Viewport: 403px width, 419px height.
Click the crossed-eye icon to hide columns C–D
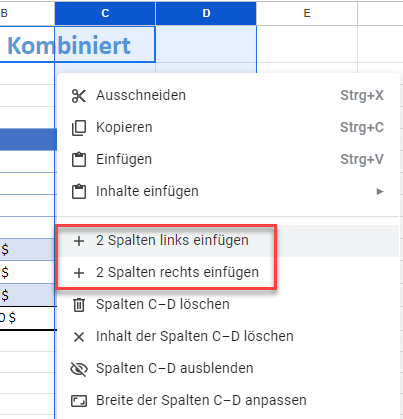point(79,369)
